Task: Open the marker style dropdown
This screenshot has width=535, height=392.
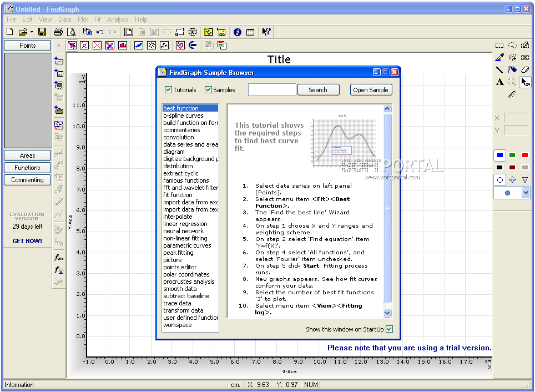Action: pyautogui.click(x=526, y=193)
